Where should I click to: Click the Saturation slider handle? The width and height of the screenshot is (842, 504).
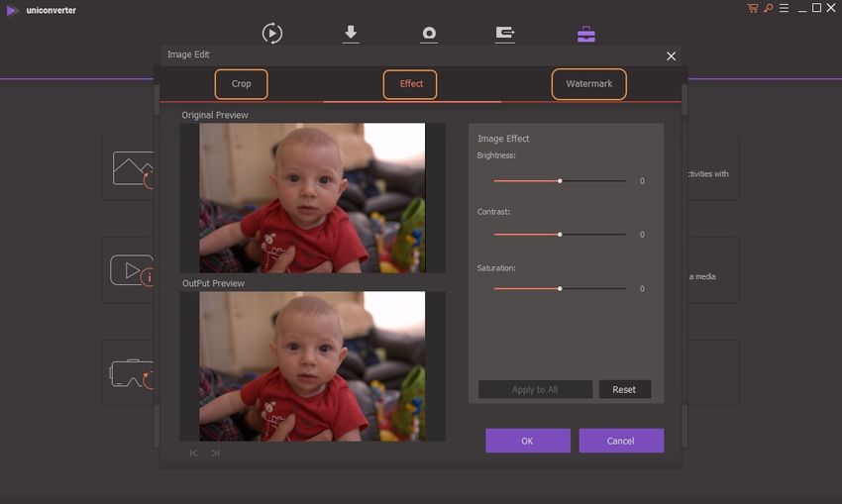click(560, 288)
